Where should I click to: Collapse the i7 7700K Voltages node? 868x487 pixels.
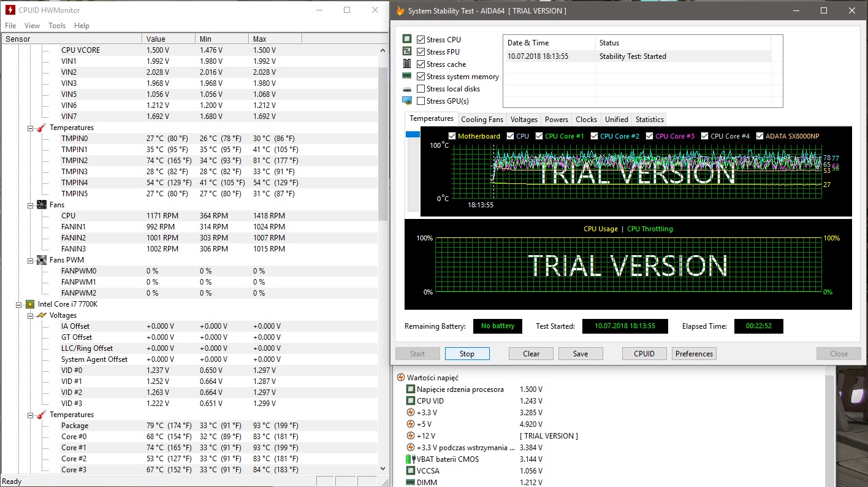click(x=31, y=315)
